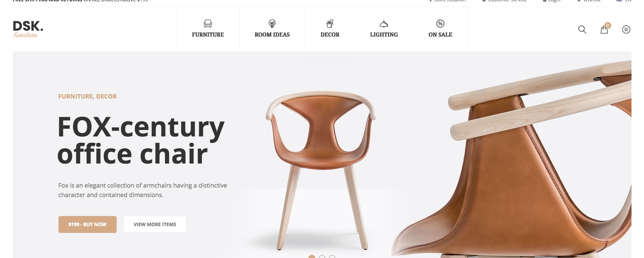Screen dimensions: 644x258
Task: Select the Room Ideas lightbulb menu
Action: click(x=272, y=29)
